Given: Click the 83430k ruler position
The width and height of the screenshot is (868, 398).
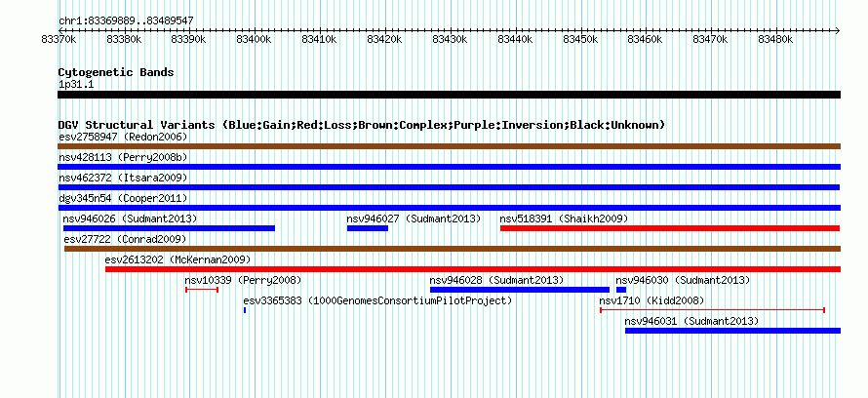Looking at the screenshot, I should click(x=450, y=39).
